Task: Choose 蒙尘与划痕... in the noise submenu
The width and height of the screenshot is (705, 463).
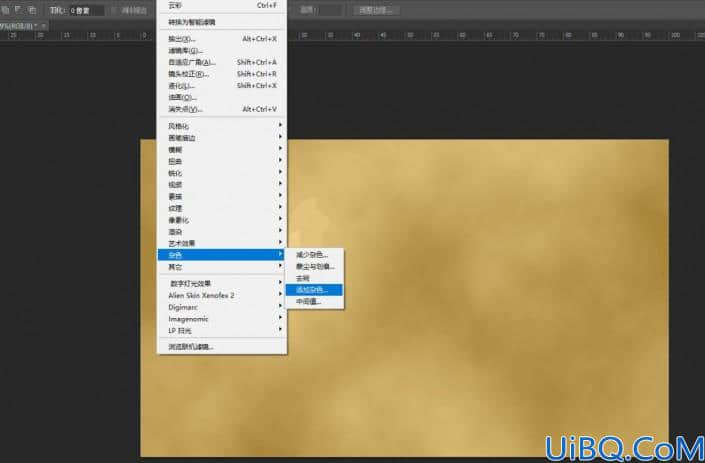Action: pos(314,267)
